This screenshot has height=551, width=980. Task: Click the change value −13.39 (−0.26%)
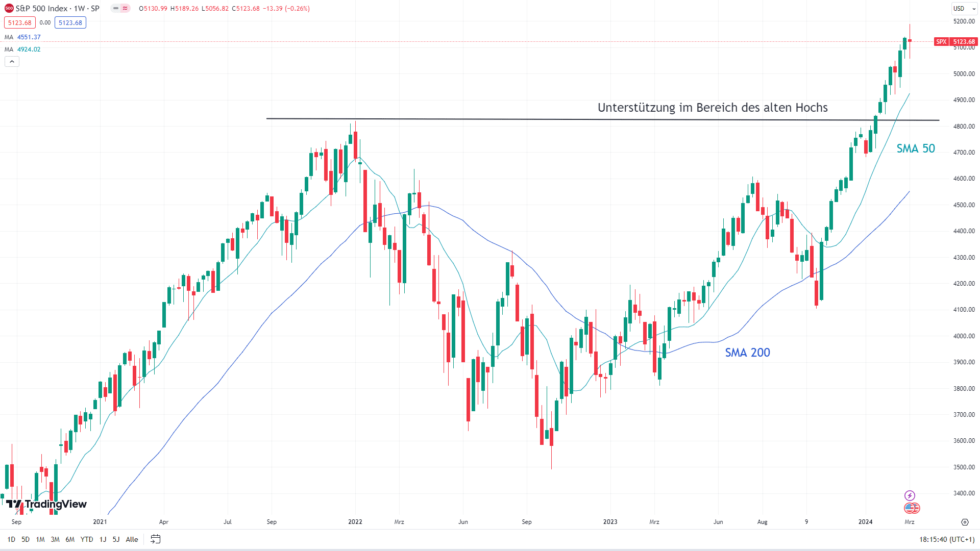[286, 9]
